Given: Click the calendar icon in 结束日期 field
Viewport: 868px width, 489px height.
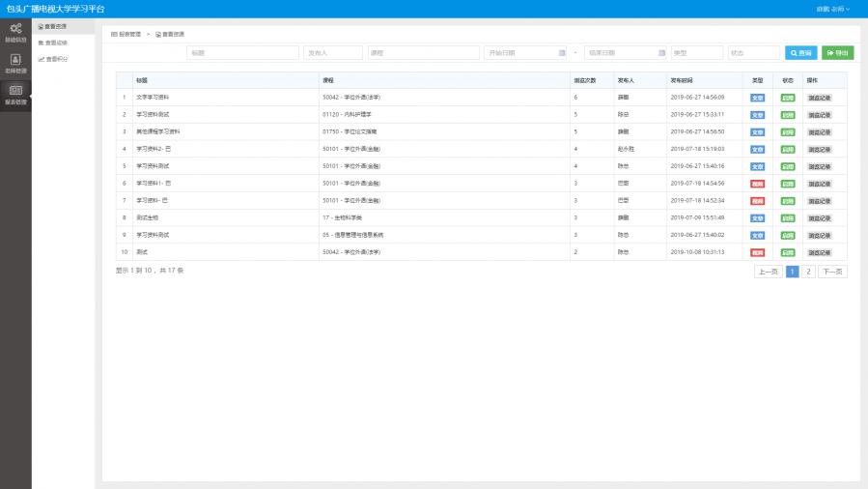Looking at the screenshot, I should [661, 53].
